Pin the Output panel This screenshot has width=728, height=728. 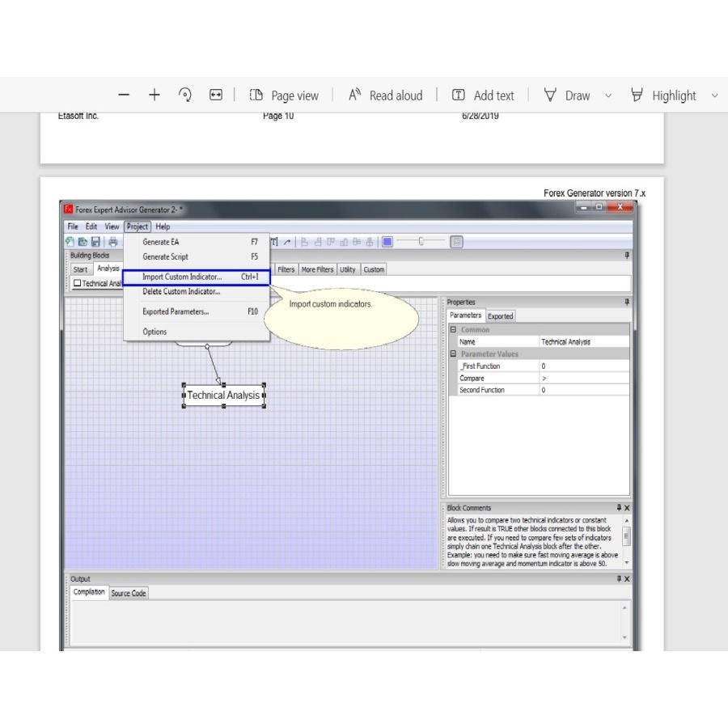(619, 578)
